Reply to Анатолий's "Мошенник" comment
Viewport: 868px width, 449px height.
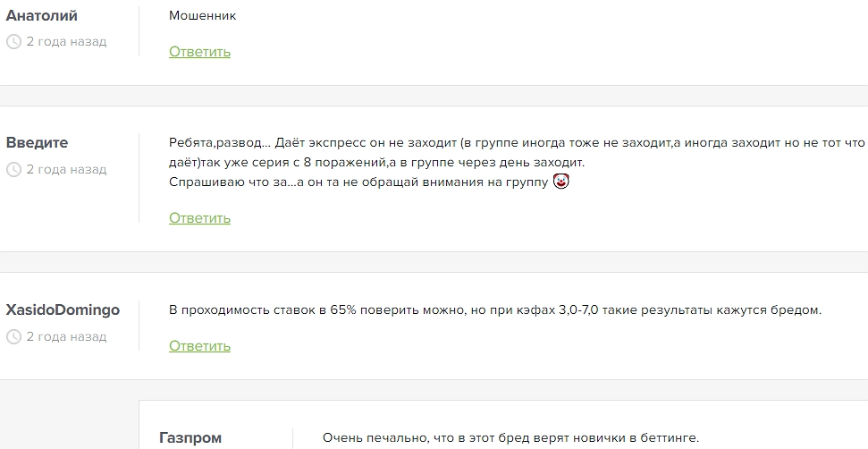click(199, 52)
